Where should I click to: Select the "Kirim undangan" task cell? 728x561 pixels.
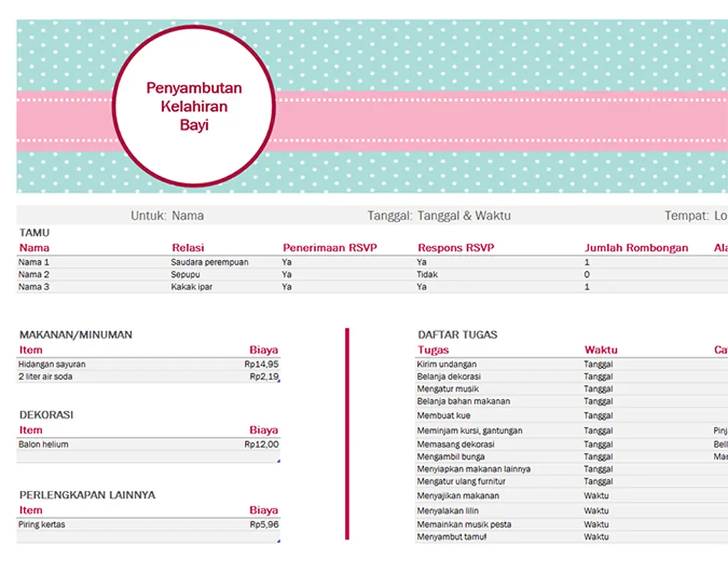click(447, 365)
